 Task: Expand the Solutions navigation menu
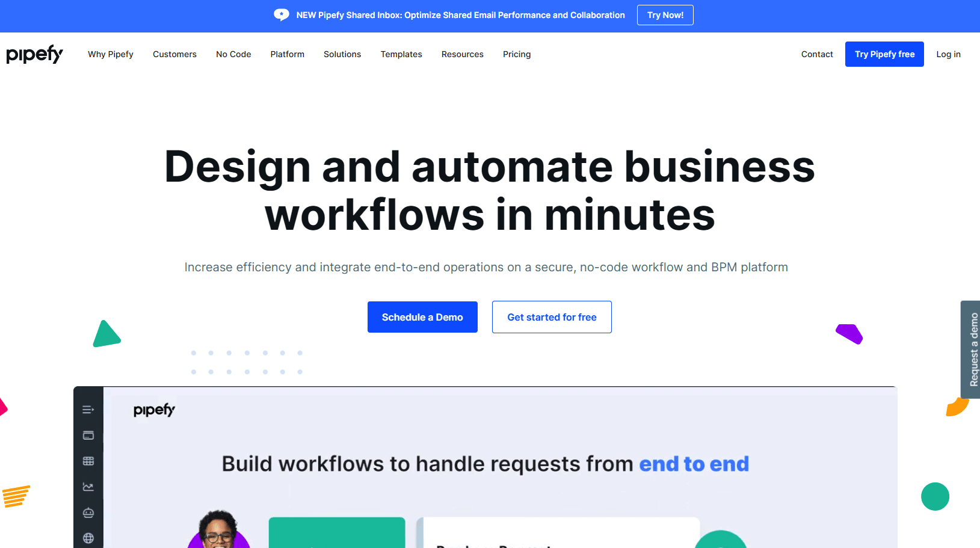[x=342, y=54]
